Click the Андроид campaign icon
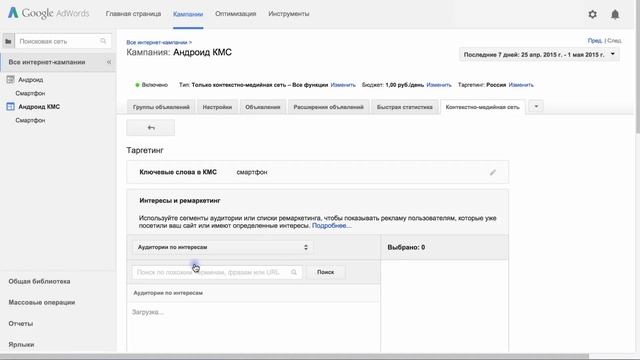 click(x=11, y=80)
